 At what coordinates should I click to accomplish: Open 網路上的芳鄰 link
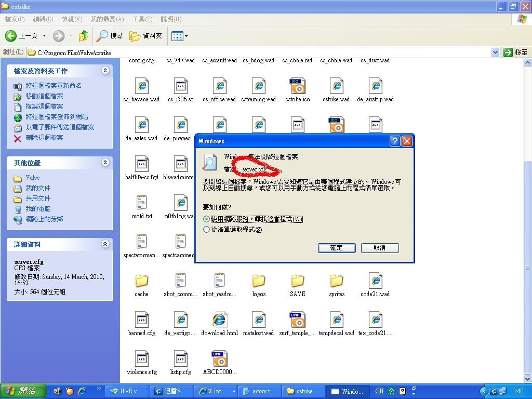click(x=44, y=219)
